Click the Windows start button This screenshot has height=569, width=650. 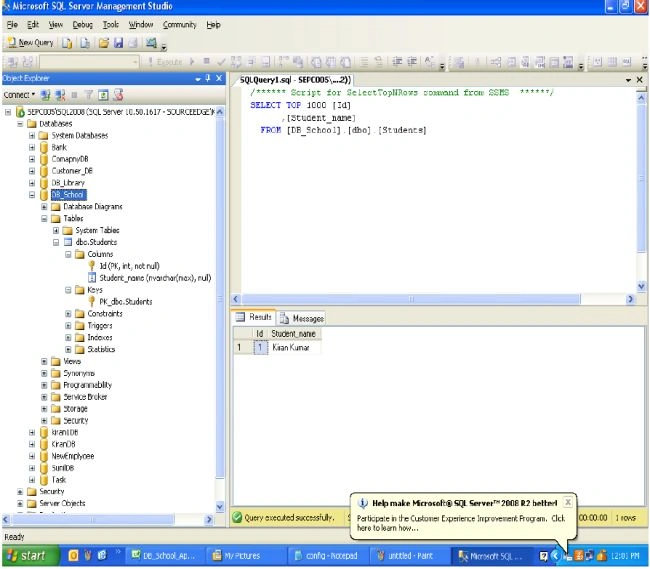tap(30, 556)
